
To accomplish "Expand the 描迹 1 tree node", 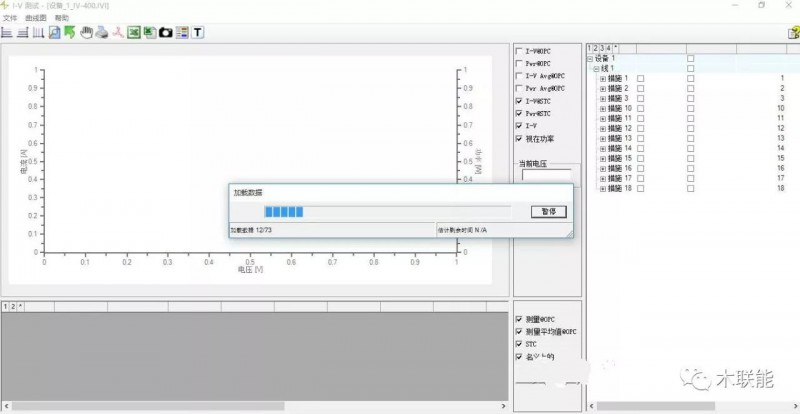I will point(603,79).
